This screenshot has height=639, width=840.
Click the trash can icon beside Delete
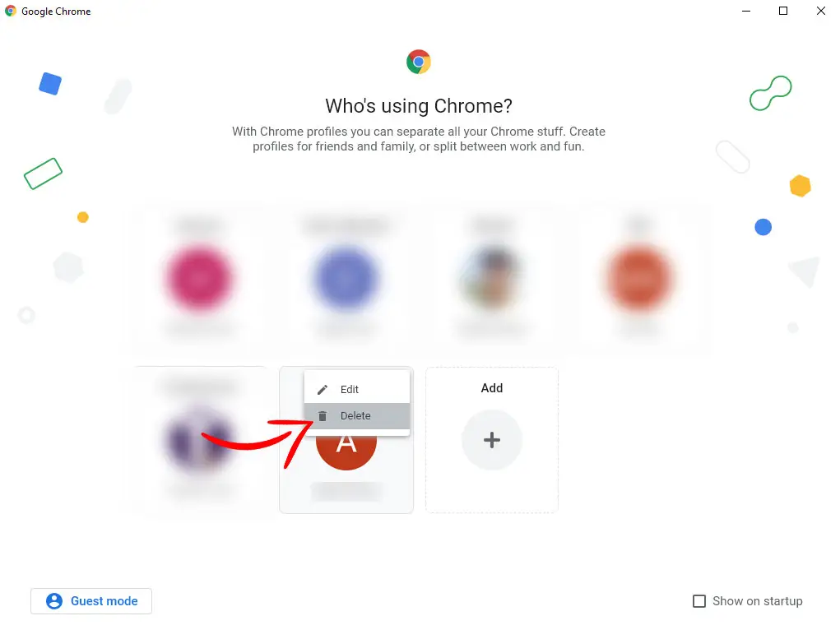pyautogui.click(x=323, y=416)
